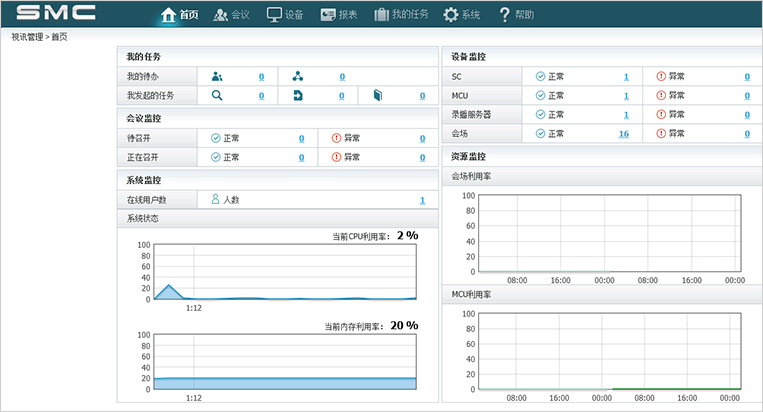This screenshot has height=412, width=763.
Task: Click the magnifier icon in 我发起的任务 row
Action: [217, 95]
